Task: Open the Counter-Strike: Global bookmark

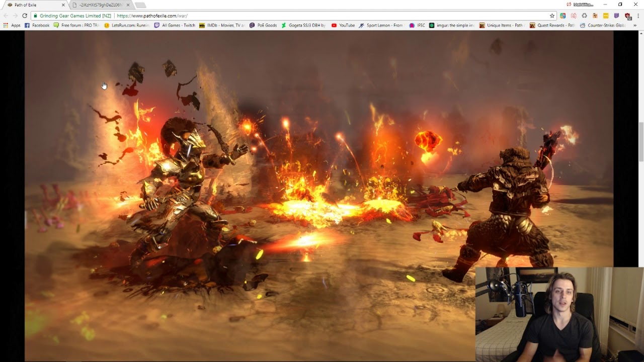Action: pyautogui.click(x=603, y=25)
